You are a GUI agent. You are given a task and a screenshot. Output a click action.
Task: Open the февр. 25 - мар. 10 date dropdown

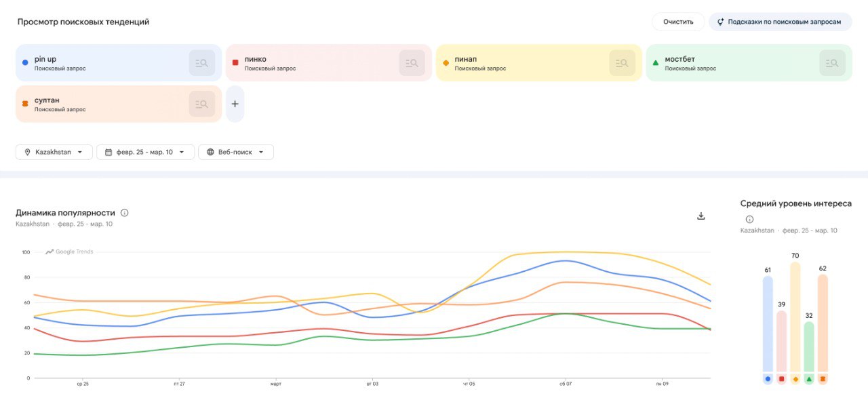[145, 152]
